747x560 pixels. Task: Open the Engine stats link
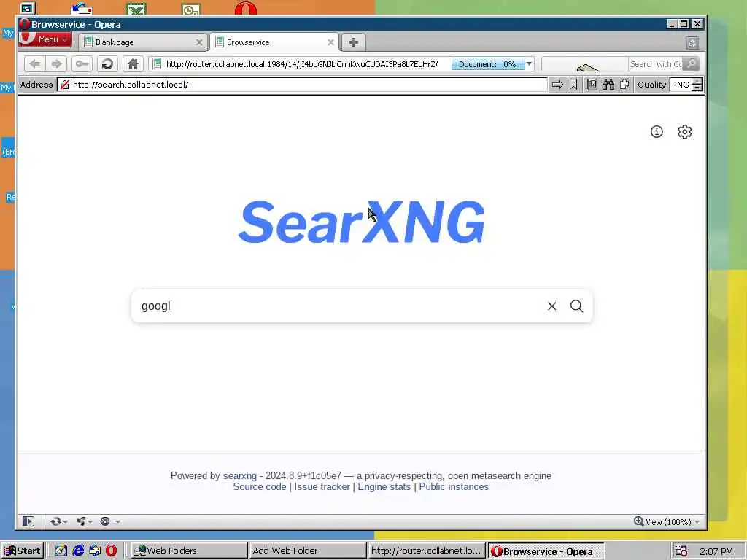click(384, 486)
